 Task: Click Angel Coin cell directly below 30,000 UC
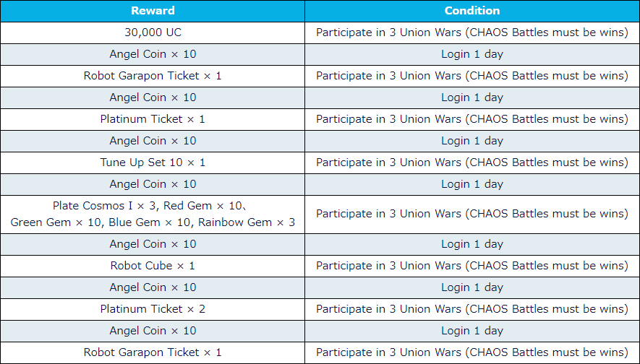(x=153, y=54)
